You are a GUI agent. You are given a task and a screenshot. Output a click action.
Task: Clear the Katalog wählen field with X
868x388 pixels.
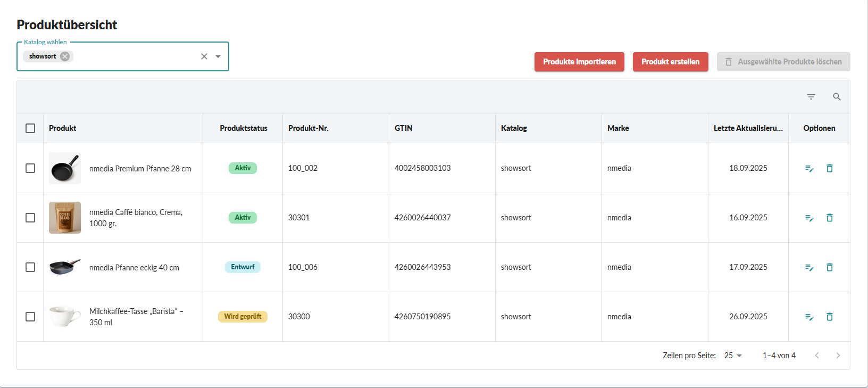pyautogui.click(x=204, y=56)
